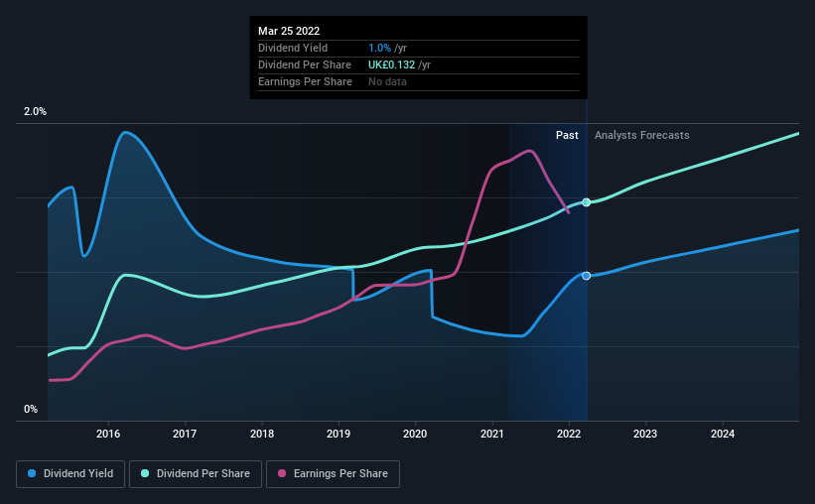Viewport: 815px width, 504px height.
Task: Click the No data earnings value
Action: 388,82
